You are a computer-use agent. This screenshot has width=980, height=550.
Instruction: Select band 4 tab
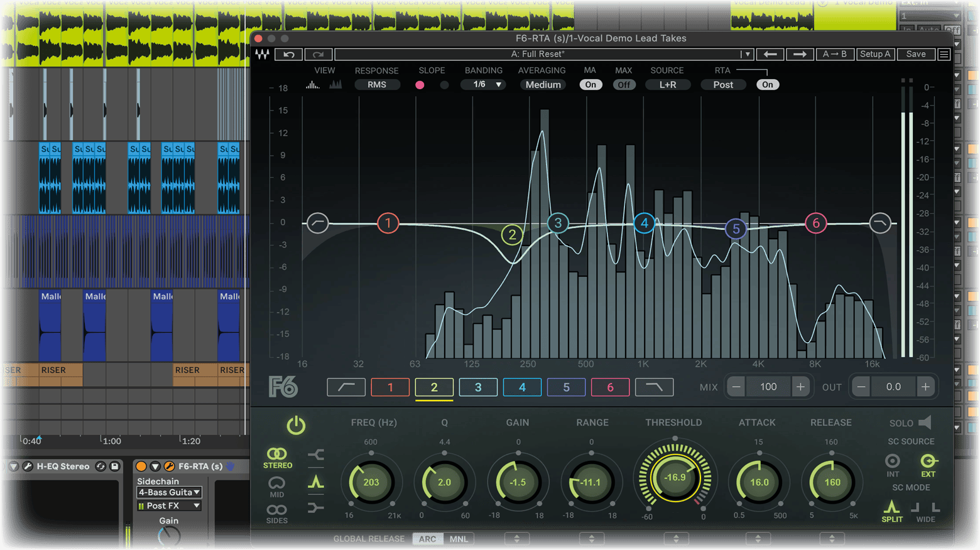[522, 387]
